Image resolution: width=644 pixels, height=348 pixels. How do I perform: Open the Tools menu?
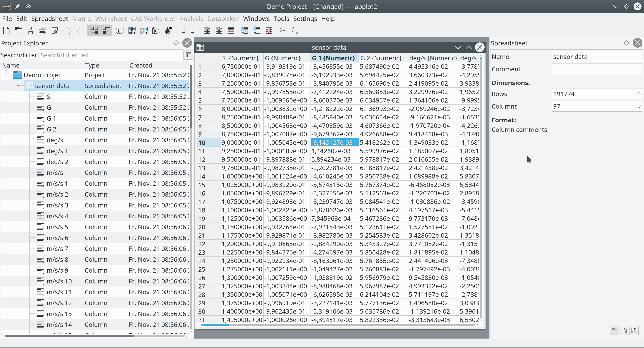pyautogui.click(x=281, y=19)
